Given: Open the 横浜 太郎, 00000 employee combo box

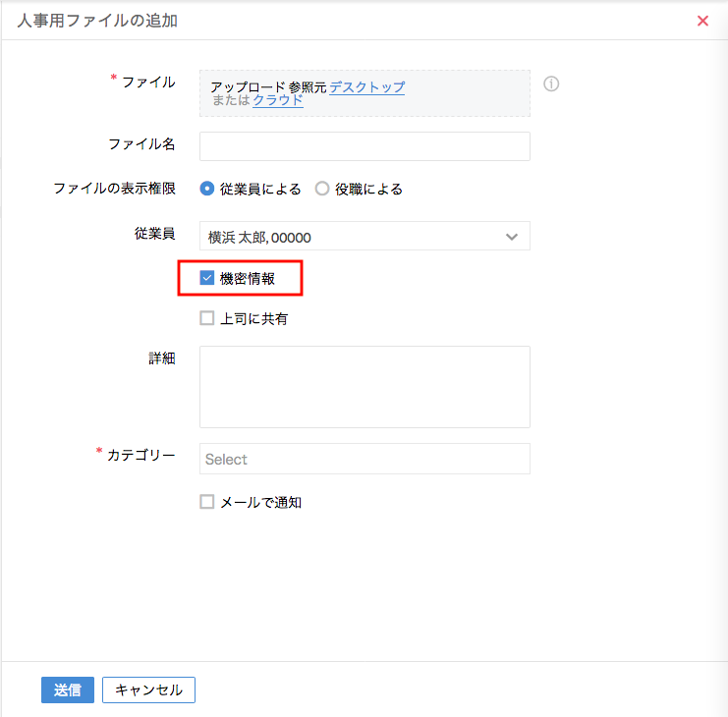Looking at the screenshot, I should point(364,236).
